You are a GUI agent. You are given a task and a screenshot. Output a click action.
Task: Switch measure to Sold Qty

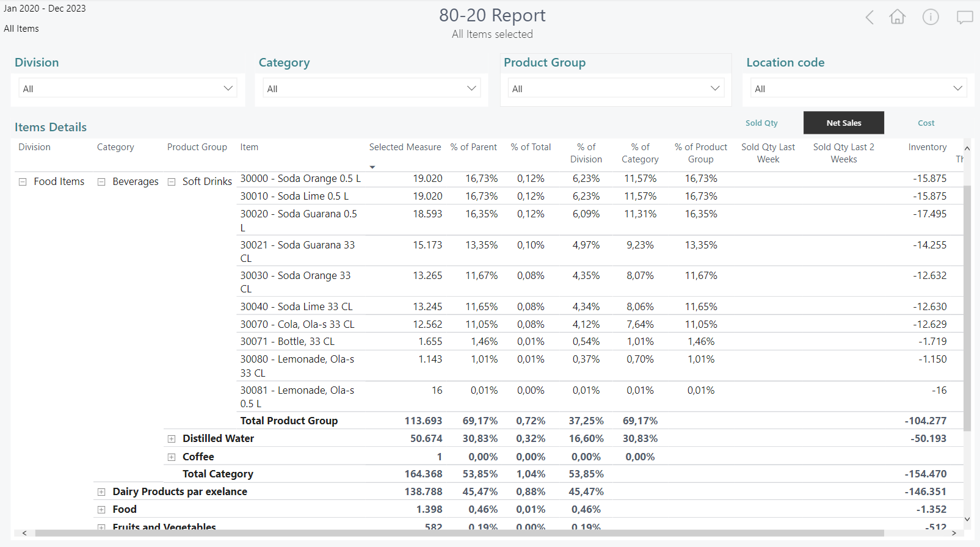coord(761,123)
